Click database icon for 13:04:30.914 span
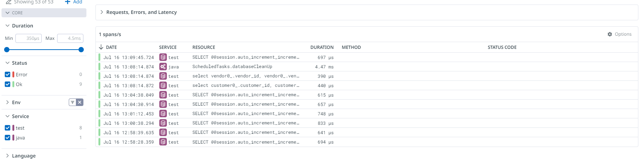This screenshot has width=644, height=159. (x=163, y=104)
